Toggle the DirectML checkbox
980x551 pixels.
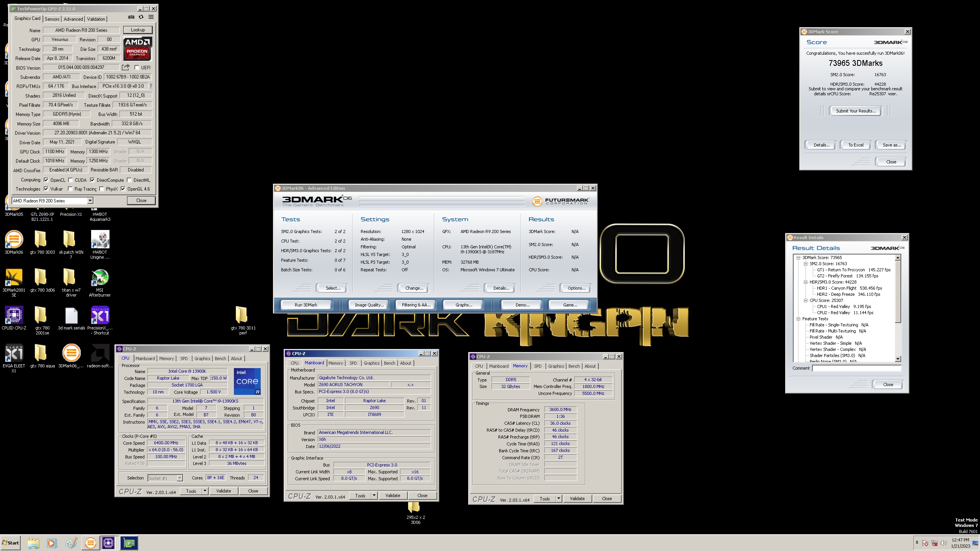129,180
